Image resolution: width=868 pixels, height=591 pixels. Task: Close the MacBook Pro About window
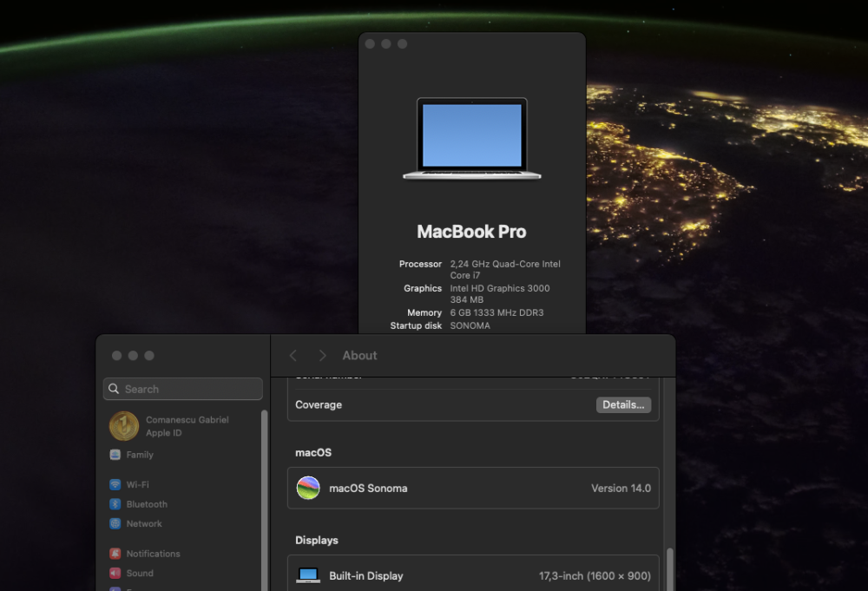click(x=371, y=43)
